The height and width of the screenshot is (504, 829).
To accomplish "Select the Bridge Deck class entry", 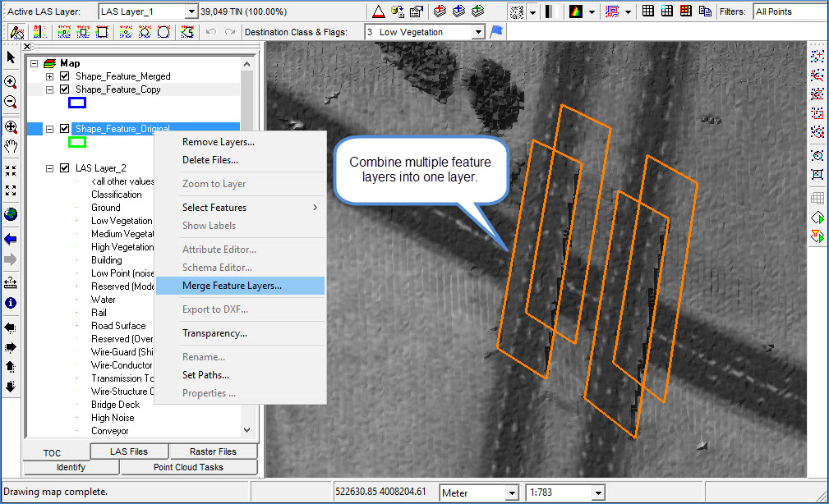I will coord(115,404).
